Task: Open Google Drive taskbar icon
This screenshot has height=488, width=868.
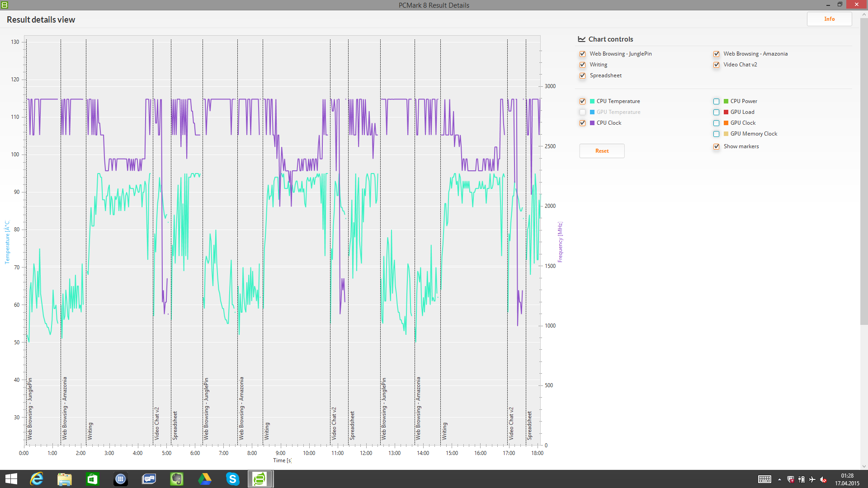Action: pos(205,479)
